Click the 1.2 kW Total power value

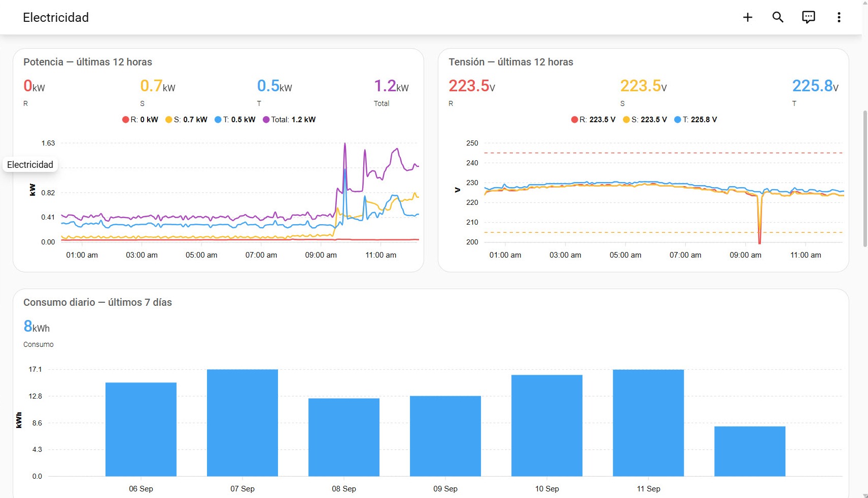point(391,86)
